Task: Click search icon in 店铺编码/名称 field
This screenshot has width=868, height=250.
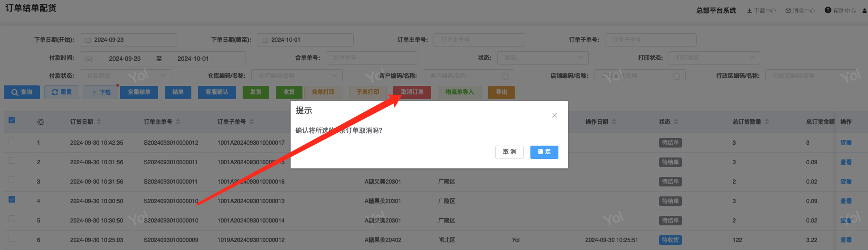Action: coord(676,76)
